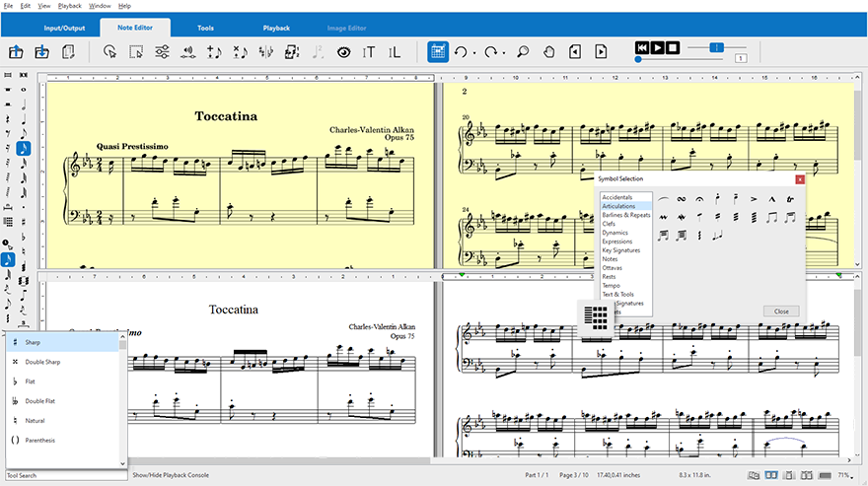Viewport: 868px width, 486px height.
Task: Select the hand pan tool
Action: 548,52
